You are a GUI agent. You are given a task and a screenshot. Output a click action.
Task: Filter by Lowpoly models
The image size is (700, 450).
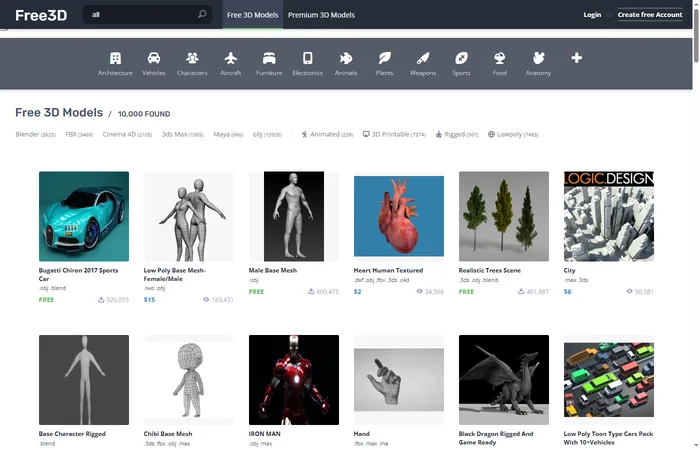(513, 134)
